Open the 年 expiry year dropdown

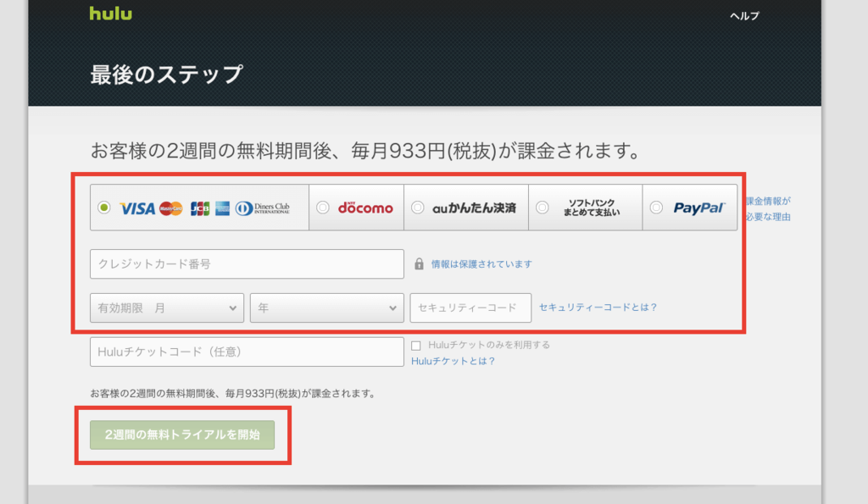[326, 308]
